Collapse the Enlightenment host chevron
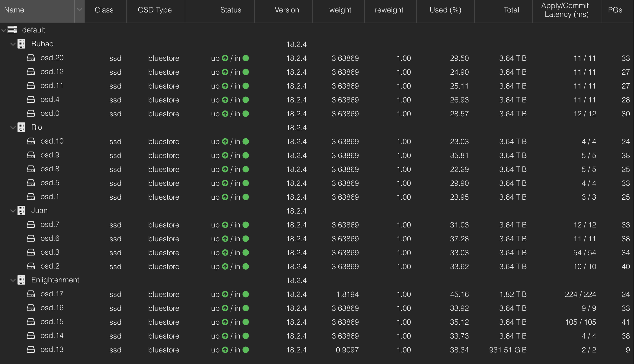Screen dimensions: 634x364 (x=13, y=280)
